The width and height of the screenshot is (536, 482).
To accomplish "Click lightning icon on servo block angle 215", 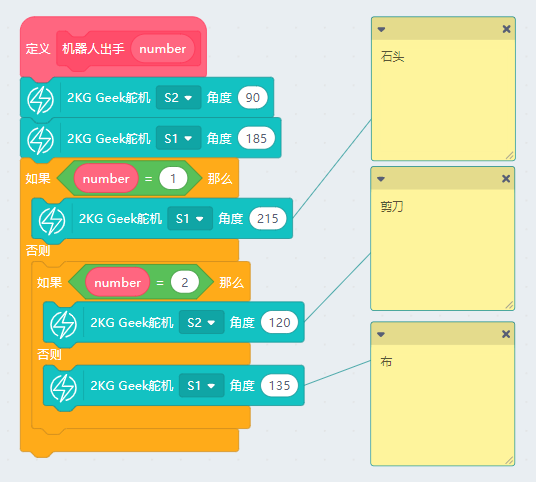I will click(52, 221).
